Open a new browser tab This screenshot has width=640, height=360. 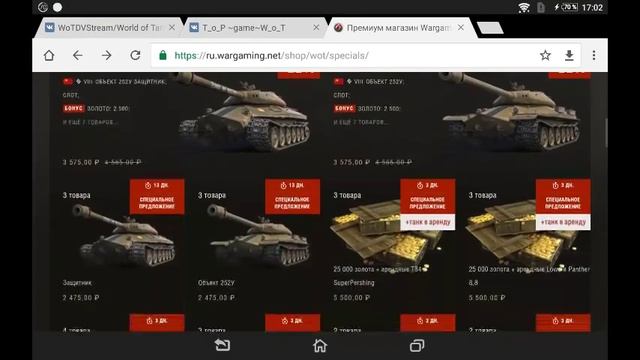[x=490, y=28]
